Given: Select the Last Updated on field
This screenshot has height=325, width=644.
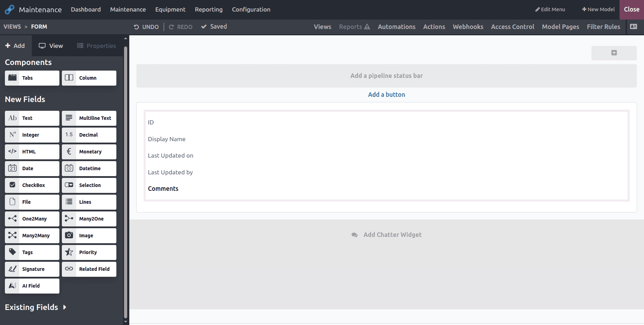Looking at the screenshot, I should 171,156.
